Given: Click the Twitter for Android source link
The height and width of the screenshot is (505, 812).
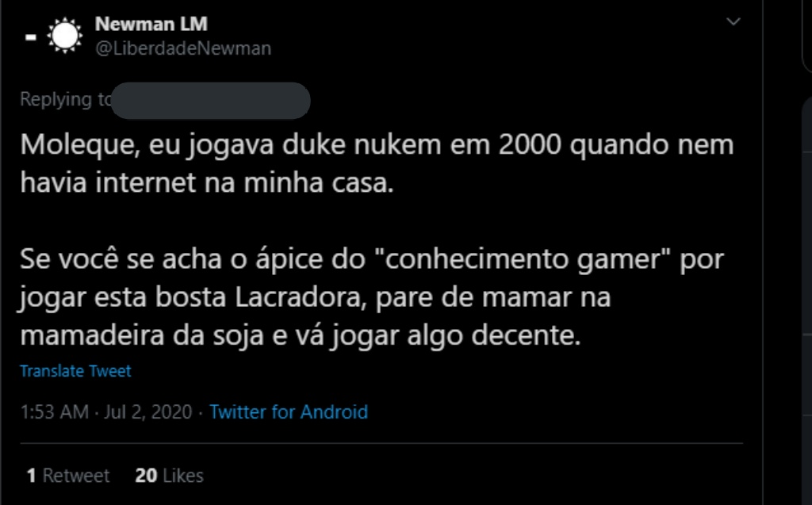Looking at the screenshot, I should click(x=289, y=412).
